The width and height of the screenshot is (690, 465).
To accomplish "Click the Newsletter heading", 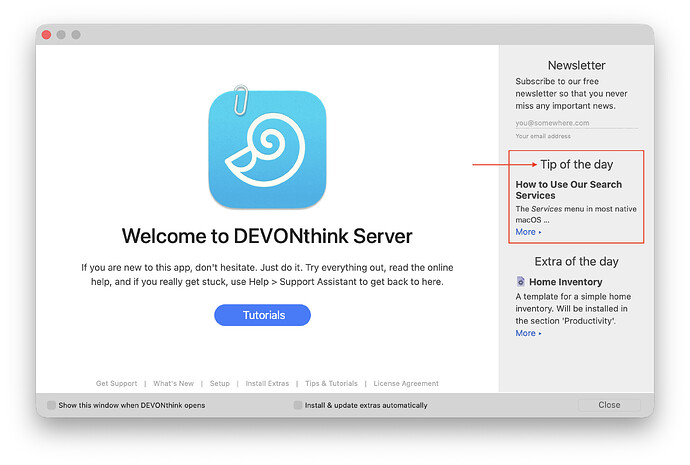I will (576, 65).
